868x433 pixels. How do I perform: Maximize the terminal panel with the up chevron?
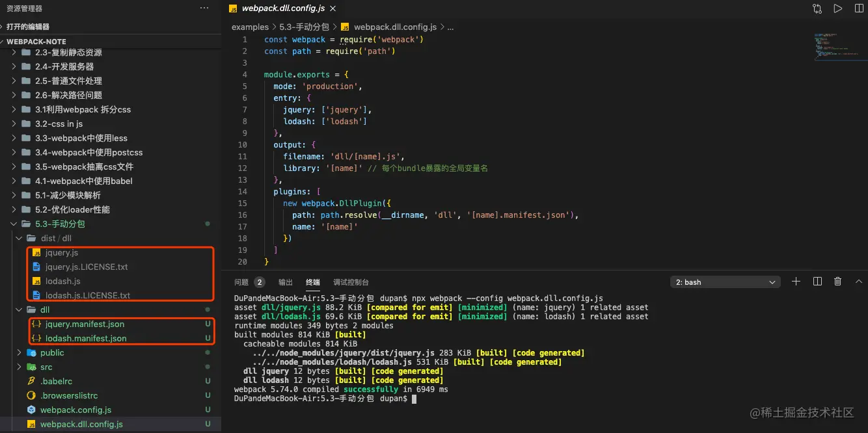click(x=859, y=282)
